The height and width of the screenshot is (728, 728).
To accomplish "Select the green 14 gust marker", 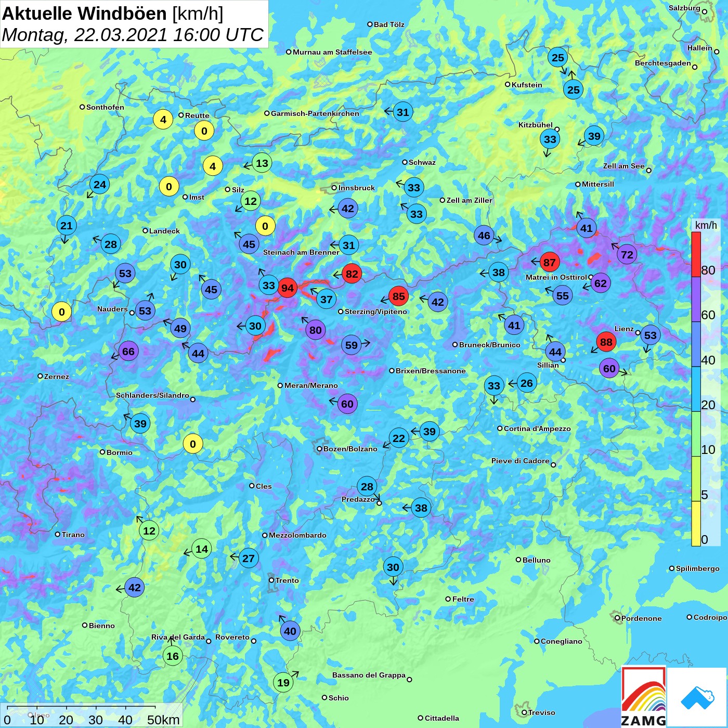I will pos(202,549).
